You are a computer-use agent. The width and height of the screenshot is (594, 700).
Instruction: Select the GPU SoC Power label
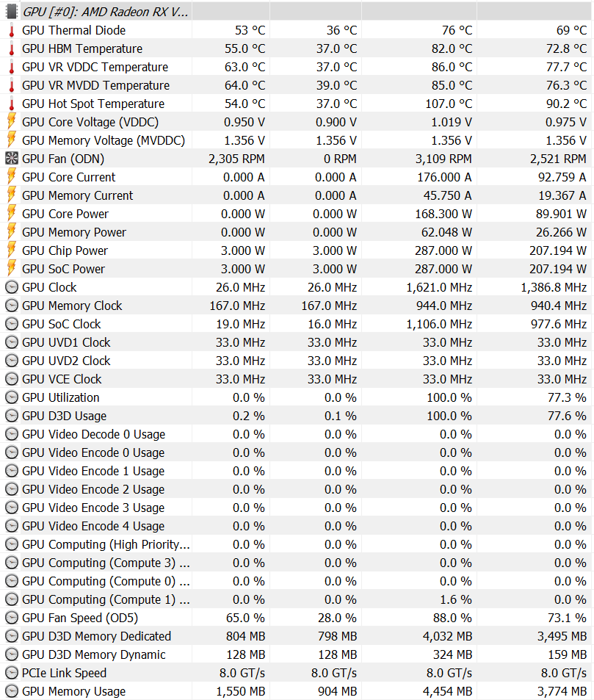coord(63,269)
